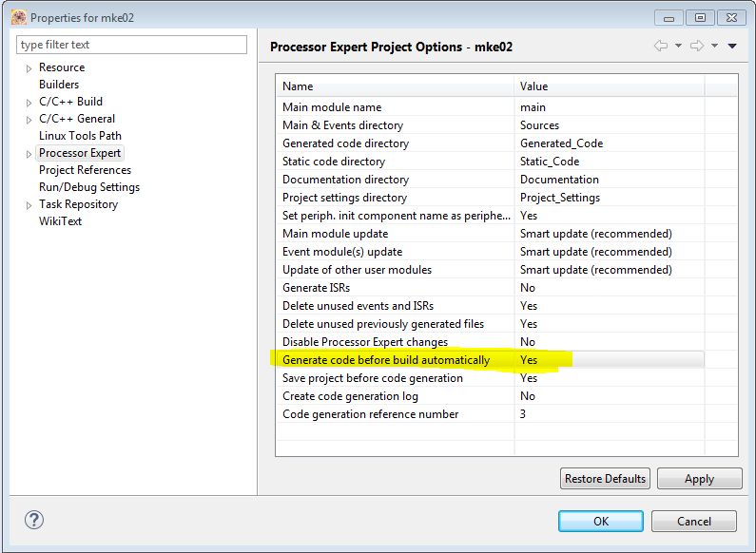756x553 pixels.
Task: Click the Apply button
Action: 699,479
